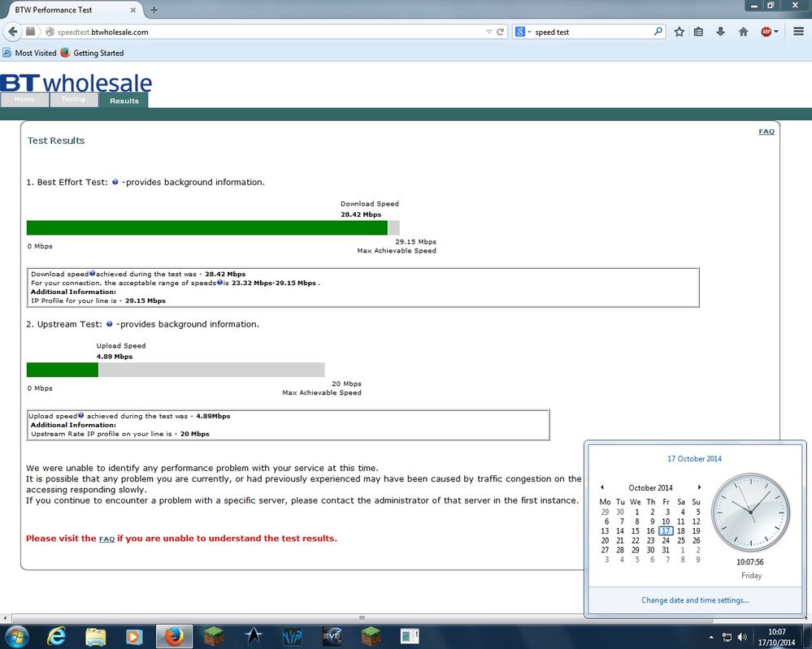
Task: Open the FAQ link at top right
Action: [766, 132]
